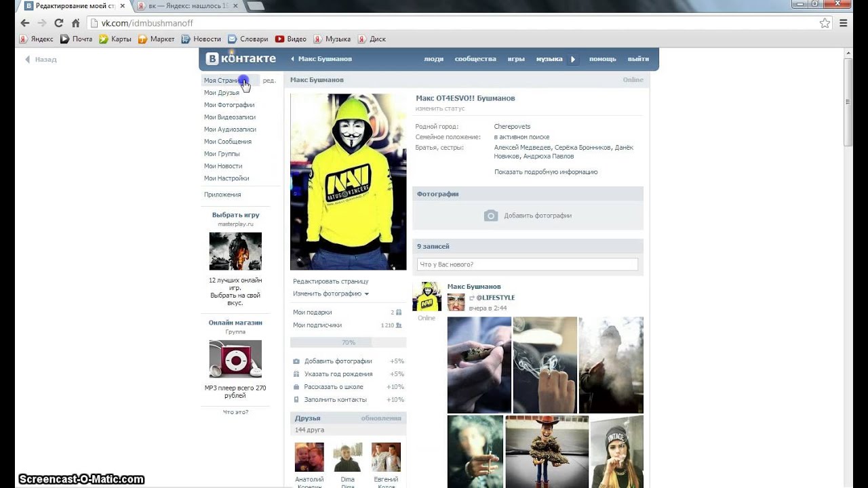Screen dimensions: 868x488
Task: Open сообщества in the top menu
Action: [475, 59]
